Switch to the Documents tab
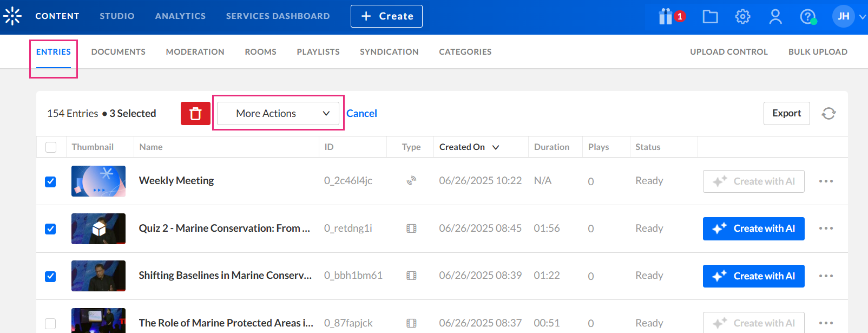Viewport: 868px width, 333px height. click(119, 52)
